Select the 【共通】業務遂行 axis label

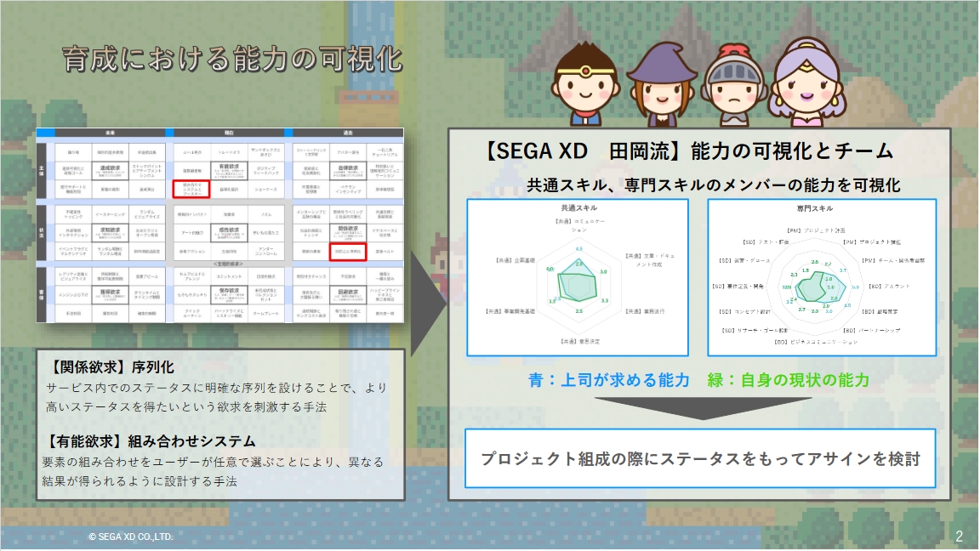[645, 311]
